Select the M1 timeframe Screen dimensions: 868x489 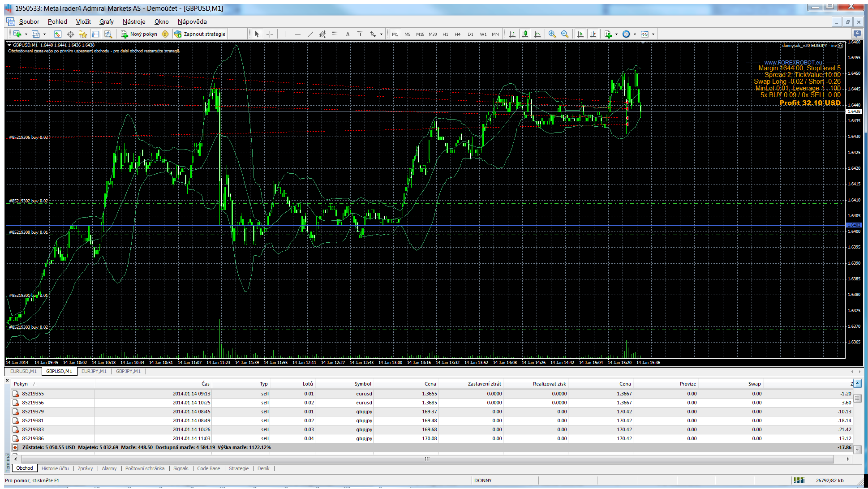pos(395,34)
